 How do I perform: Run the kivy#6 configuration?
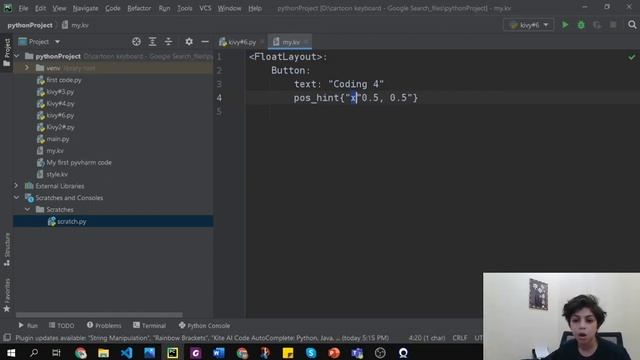565,25
